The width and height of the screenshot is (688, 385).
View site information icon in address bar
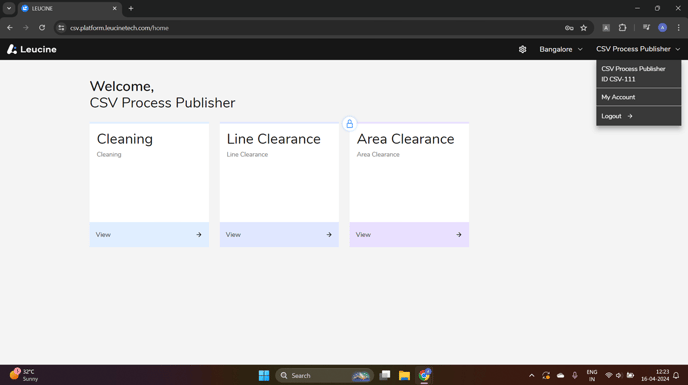tap(61, 28)
